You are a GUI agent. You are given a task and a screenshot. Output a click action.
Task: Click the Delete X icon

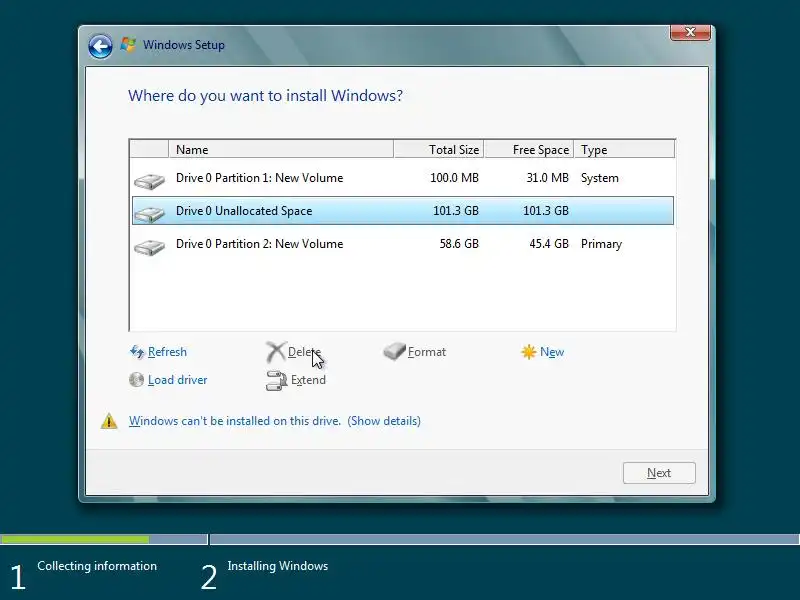pyautogui.click(x=276, y=352)
